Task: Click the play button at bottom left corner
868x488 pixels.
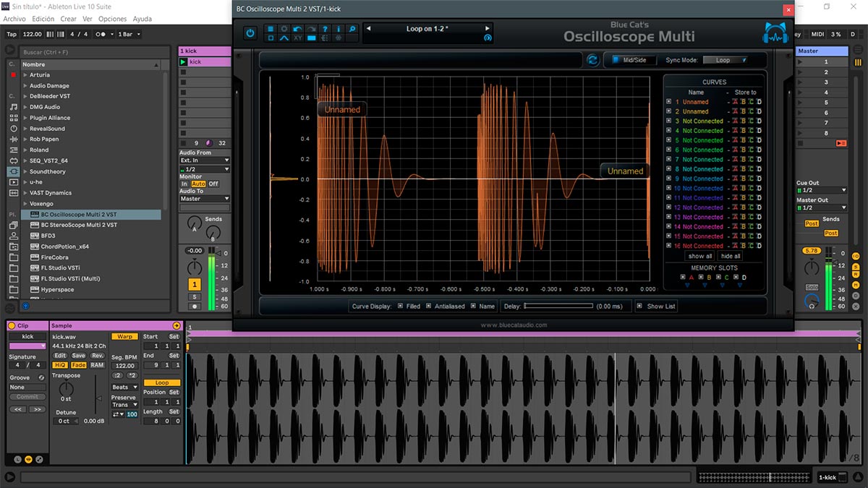Action: [x=10, y=477]
